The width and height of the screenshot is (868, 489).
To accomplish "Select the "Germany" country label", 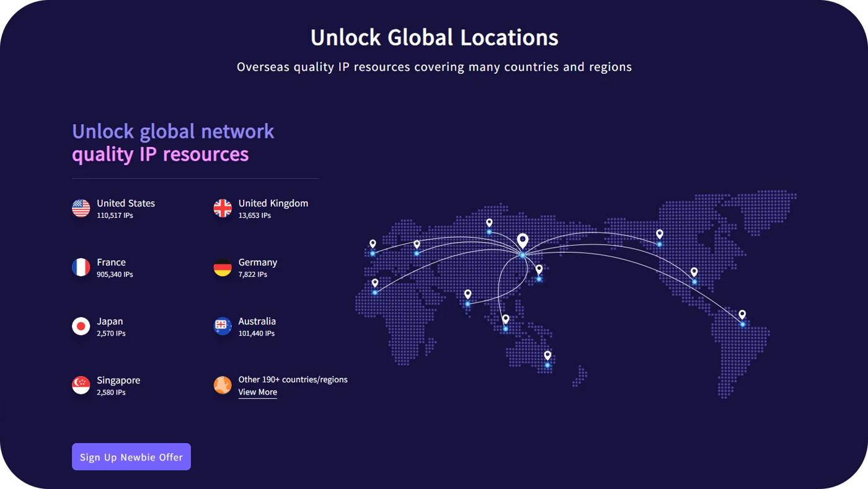I will [x=258, y=262].
